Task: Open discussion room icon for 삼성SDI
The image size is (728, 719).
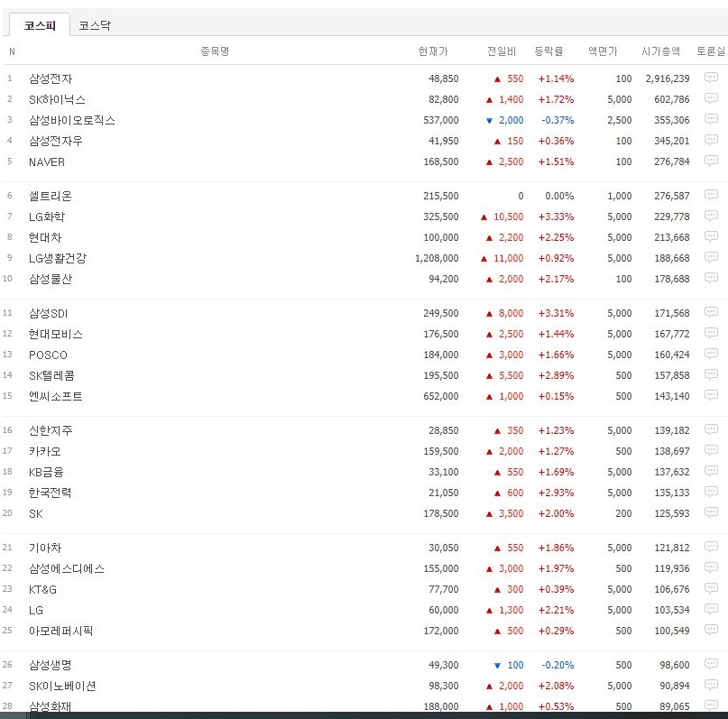Action: coord(711,312)
